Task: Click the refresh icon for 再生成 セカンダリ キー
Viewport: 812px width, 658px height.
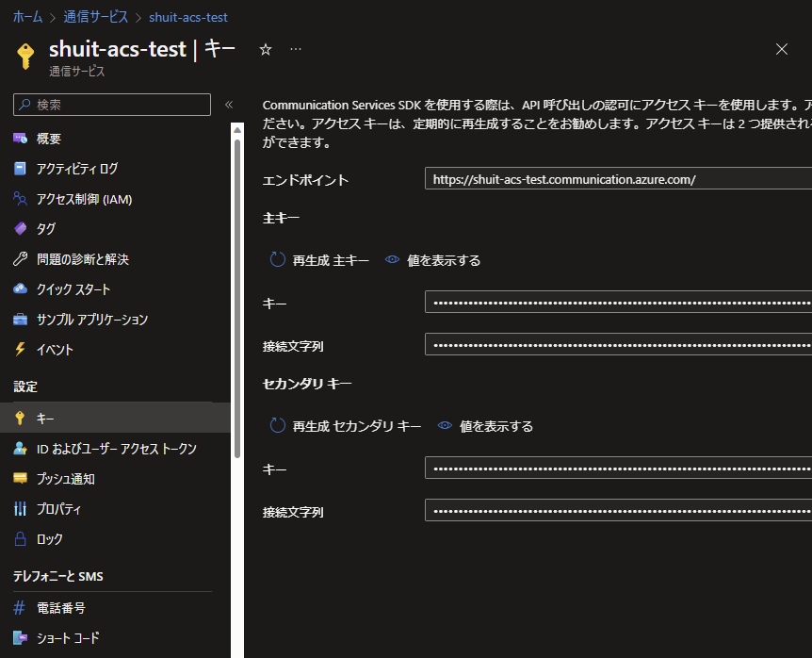Action: pos(278,425)
